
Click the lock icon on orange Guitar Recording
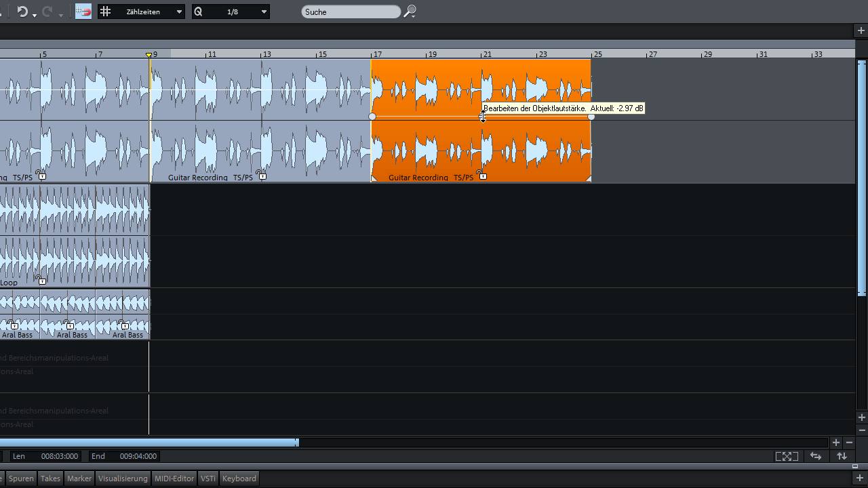pos(482,176)
